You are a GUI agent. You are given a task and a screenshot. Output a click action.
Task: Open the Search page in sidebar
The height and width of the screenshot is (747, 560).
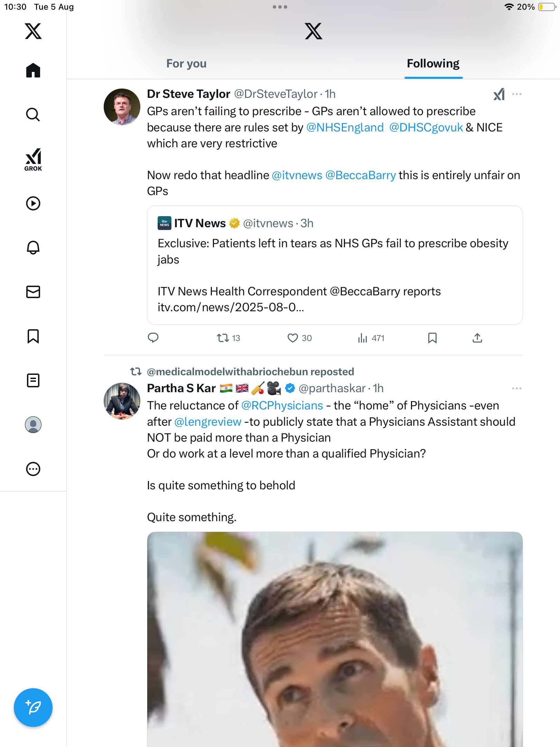[x=33, y=114]
